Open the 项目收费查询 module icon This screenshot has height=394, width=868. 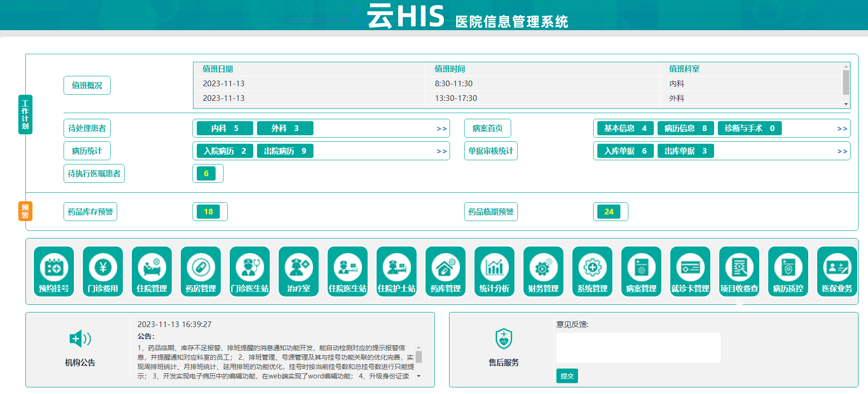(739, 271)
